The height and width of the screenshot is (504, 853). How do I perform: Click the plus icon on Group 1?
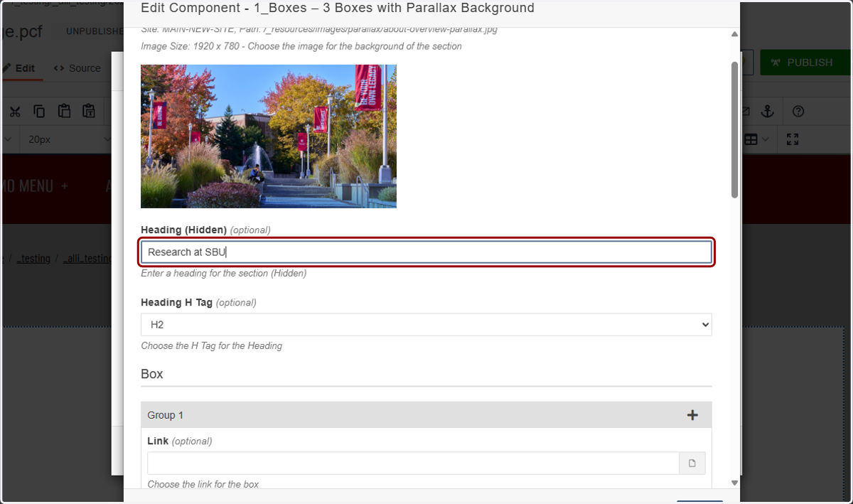[692, 415]
